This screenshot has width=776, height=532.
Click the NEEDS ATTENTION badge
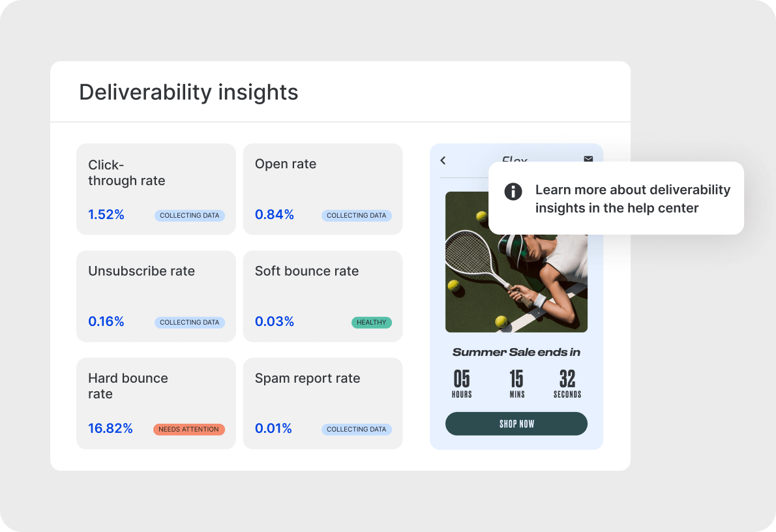pyautogui.click(x=189, y=429)
